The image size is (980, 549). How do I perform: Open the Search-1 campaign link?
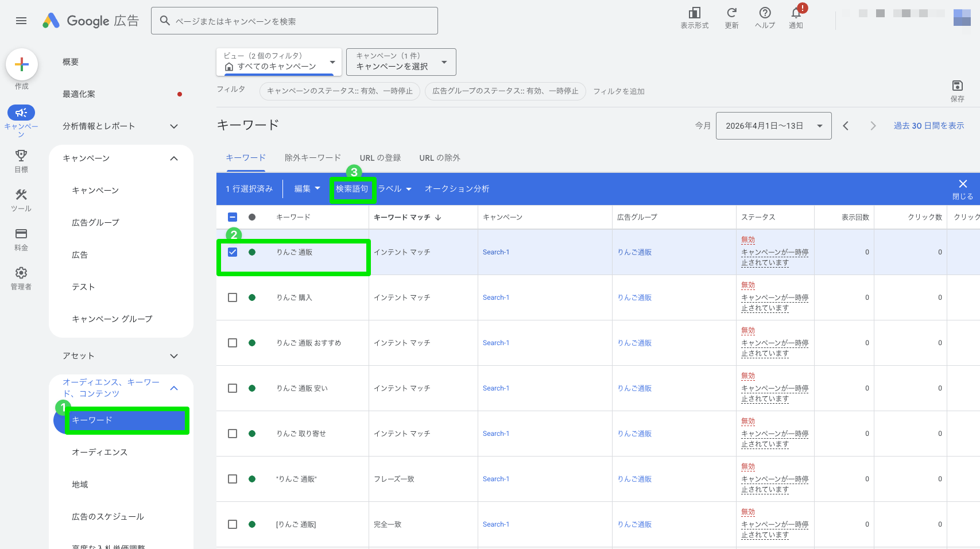(x=496, y=252)
